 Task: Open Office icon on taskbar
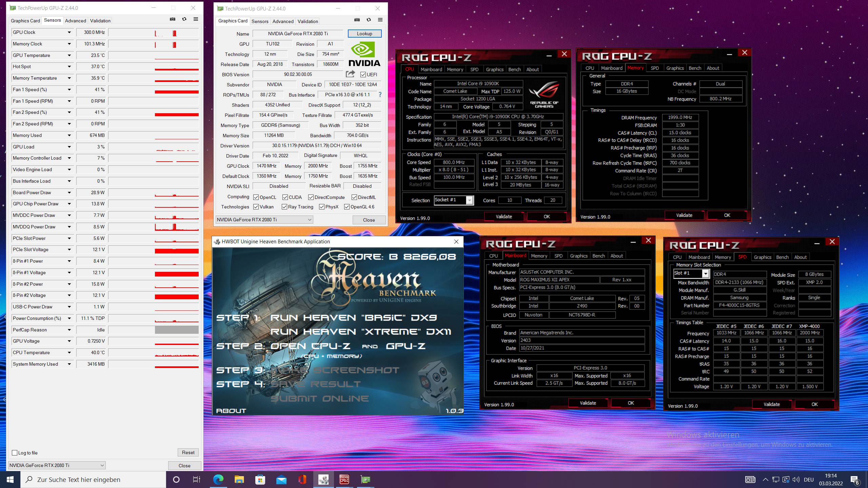click(302, 480)
